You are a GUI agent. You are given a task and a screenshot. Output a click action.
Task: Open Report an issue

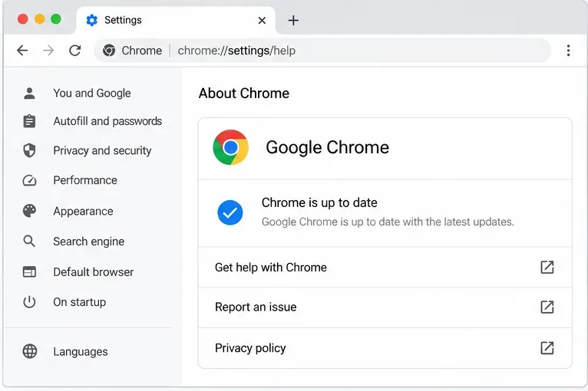click(385, 307)
